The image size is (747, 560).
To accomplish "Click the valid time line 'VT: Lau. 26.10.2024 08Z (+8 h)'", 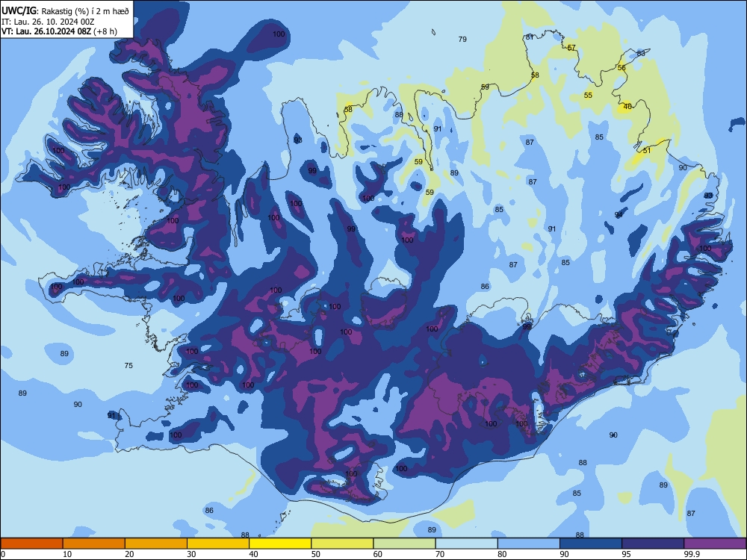I will point(60,31).
